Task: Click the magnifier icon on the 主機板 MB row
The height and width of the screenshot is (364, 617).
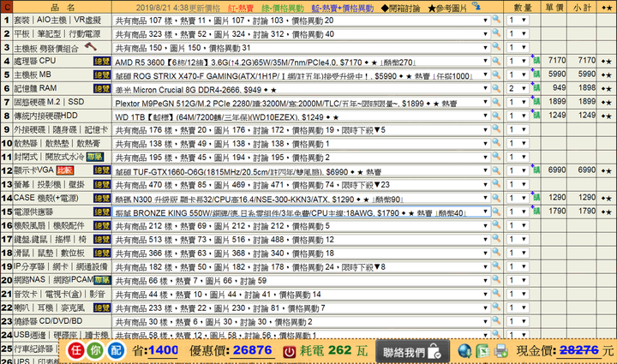Action: point(496,75)
